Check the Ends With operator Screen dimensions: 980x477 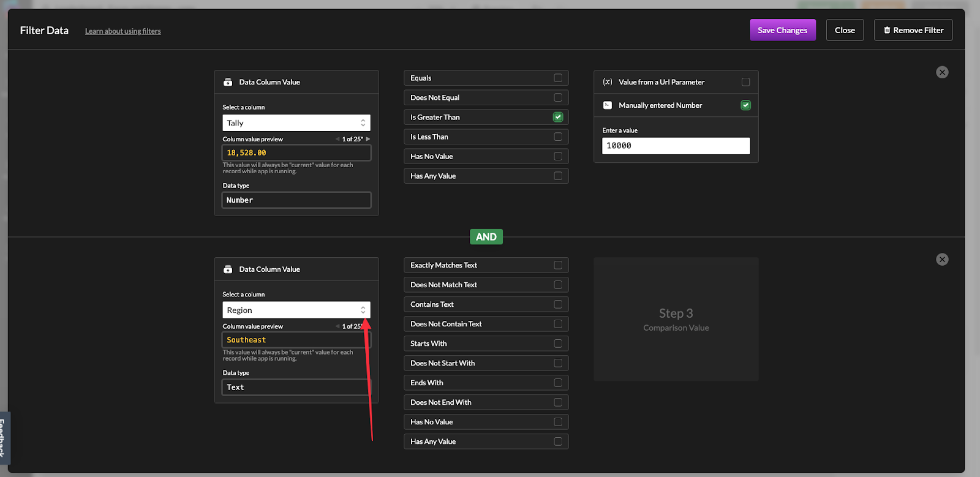pyautogui.click(x=558, y=383)
